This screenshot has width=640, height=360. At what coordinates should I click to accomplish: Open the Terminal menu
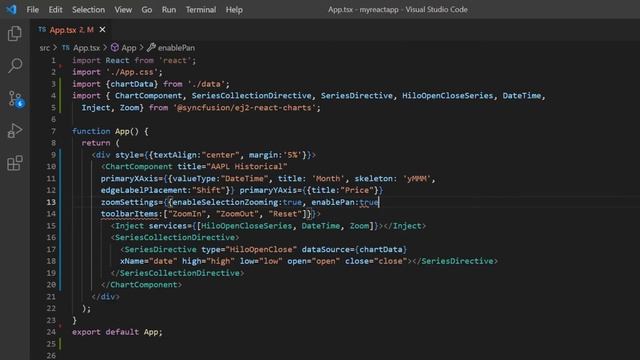coord(201,9)
